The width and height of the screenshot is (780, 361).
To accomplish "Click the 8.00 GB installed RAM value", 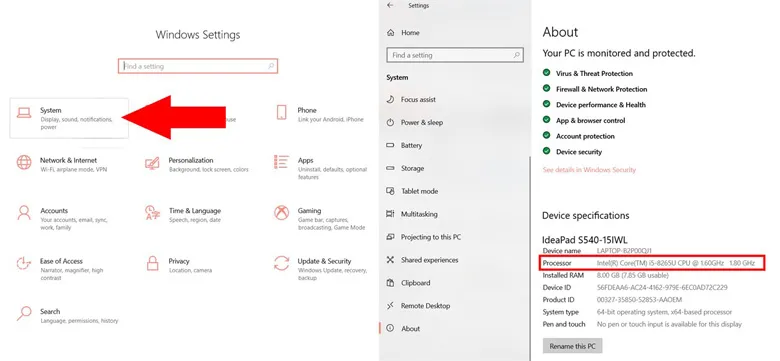I will [632, 275].
